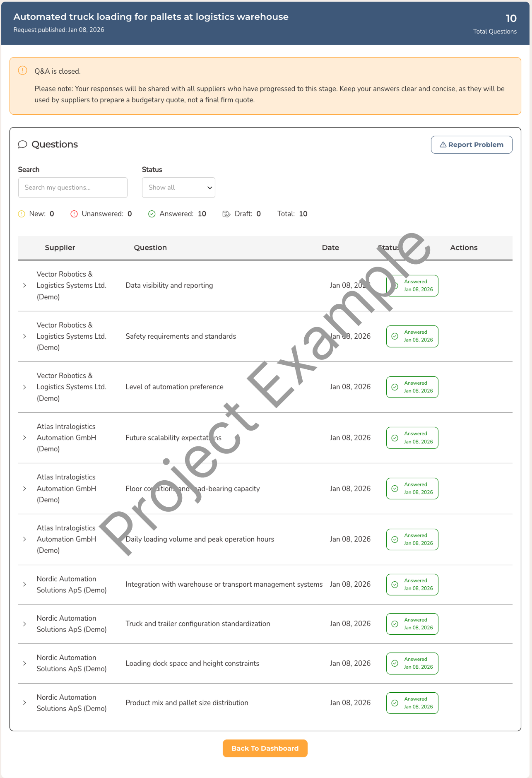Click Answered badge for Product mix question
Image resolution: width=532 pixels, height=778 pixels.
click(x=412, y=703)
